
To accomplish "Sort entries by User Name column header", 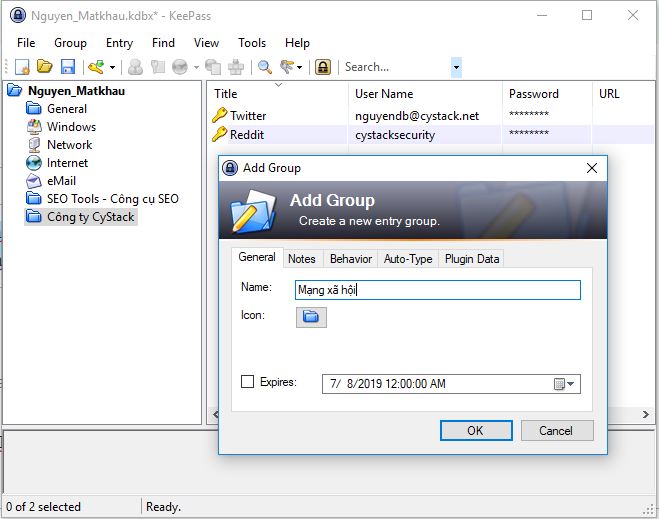I will click(x=425, y=94).
